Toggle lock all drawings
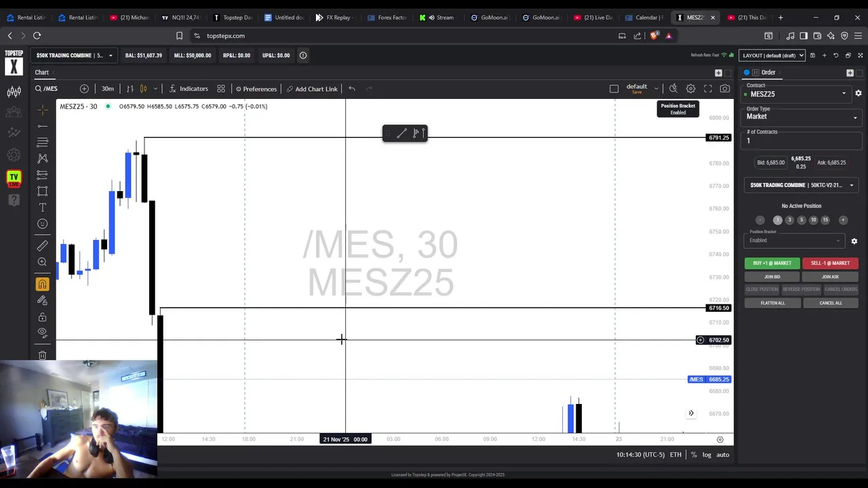 [42, 317]
